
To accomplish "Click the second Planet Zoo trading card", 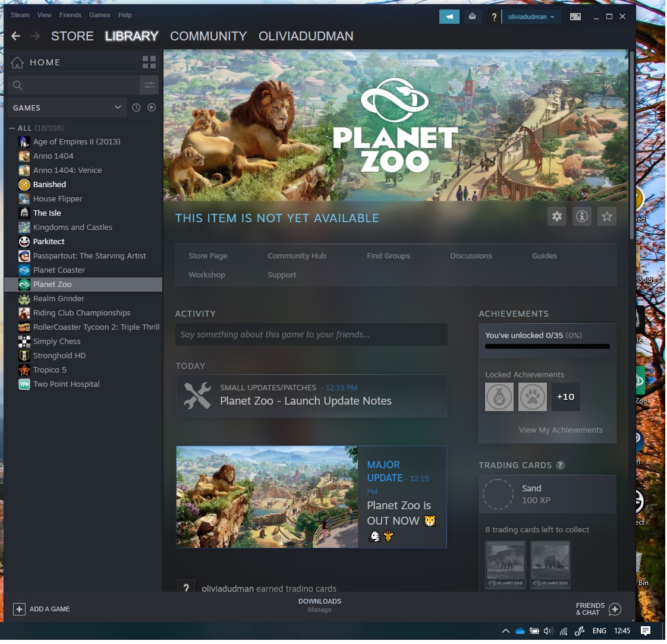I will 550,565.
